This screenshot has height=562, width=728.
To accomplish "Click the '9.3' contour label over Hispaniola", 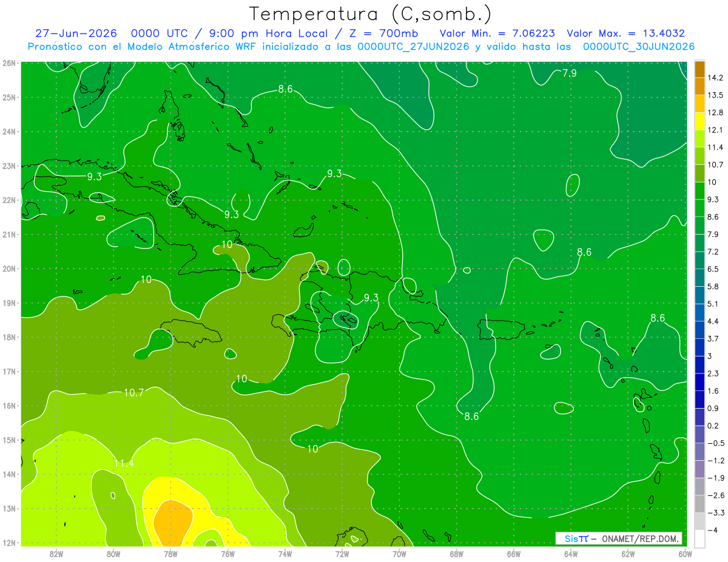I will (371, 298).
